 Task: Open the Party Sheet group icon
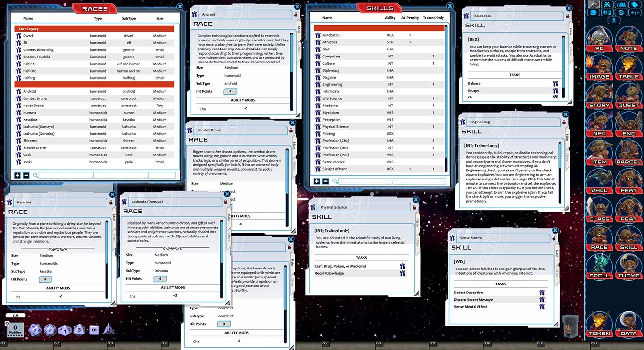tap(621, 5)
